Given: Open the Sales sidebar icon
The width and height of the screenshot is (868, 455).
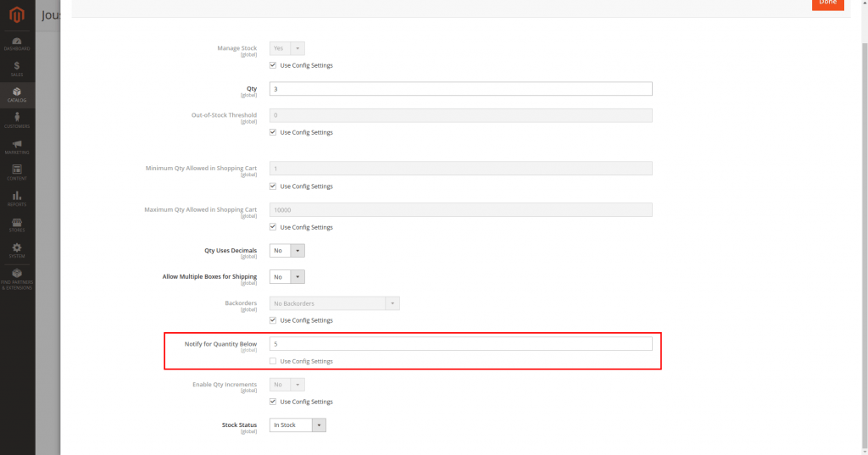Looking at the screenshot, I should (17, 69).
